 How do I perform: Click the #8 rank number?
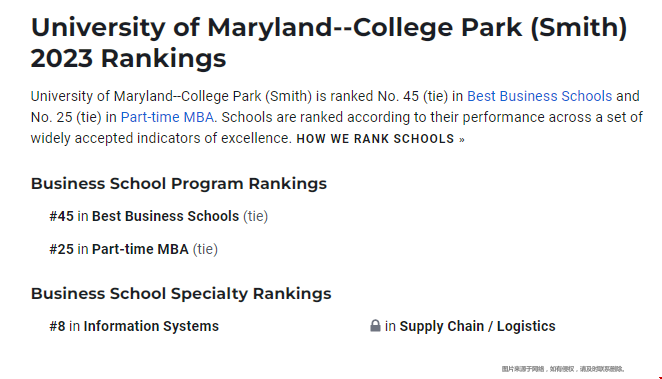pyautogui.click(x=57, y=326)
